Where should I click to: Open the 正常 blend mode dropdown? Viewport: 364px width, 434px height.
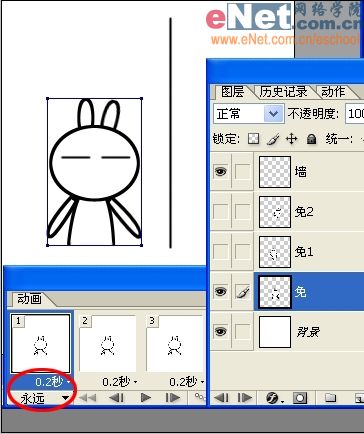click(x=249, y=114)
